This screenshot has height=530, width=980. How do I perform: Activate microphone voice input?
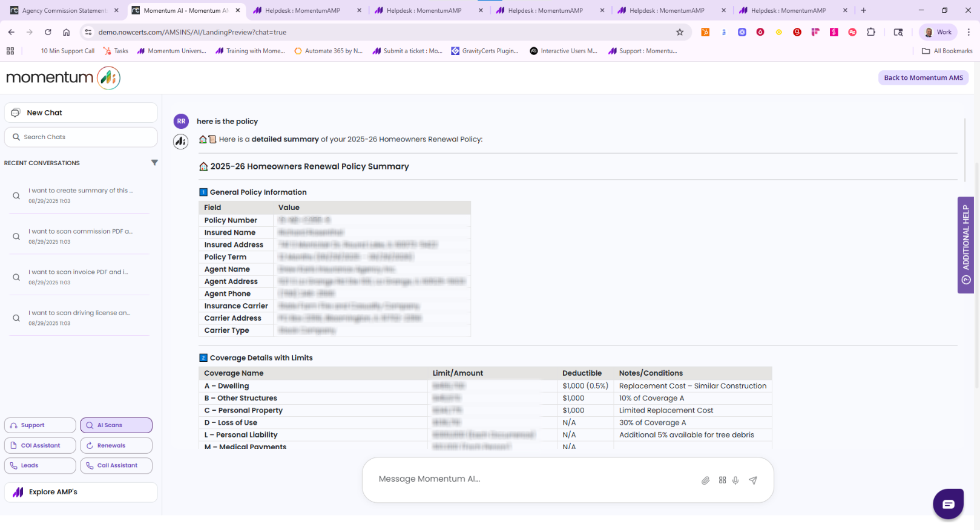[x=735, y=480]
